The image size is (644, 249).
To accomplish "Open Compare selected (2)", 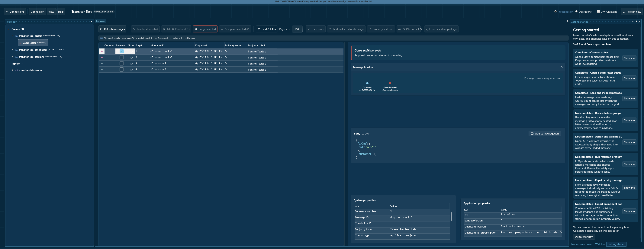I will pos(235,29).
